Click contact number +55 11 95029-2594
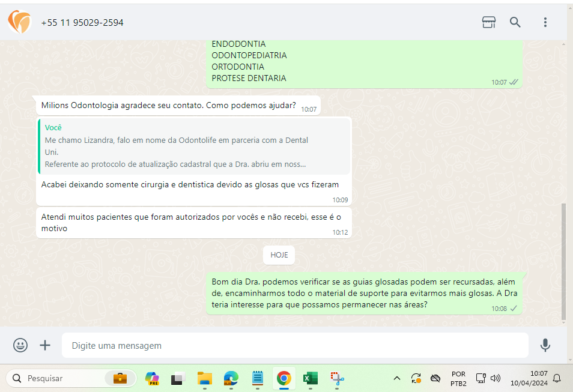Viewport: 573px width, 392px height. pos(82,23)
